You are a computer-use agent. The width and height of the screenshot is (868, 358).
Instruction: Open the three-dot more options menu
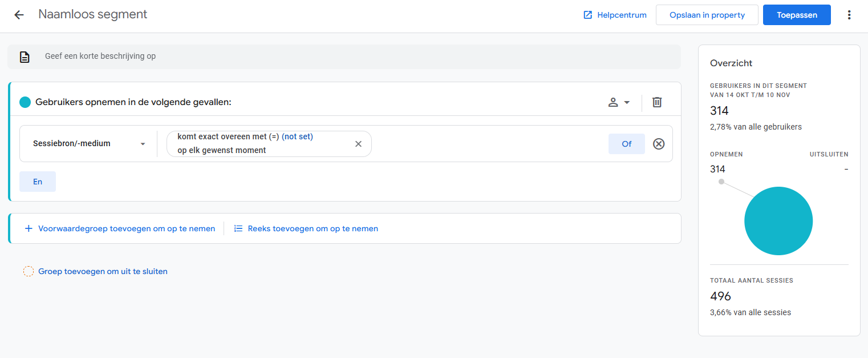point(849,15)
